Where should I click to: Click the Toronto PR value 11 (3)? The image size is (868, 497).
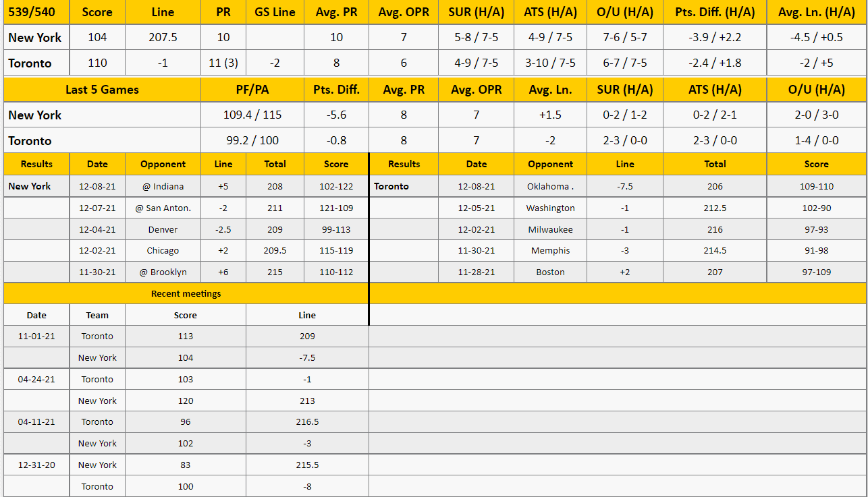[x=223, y=63]
